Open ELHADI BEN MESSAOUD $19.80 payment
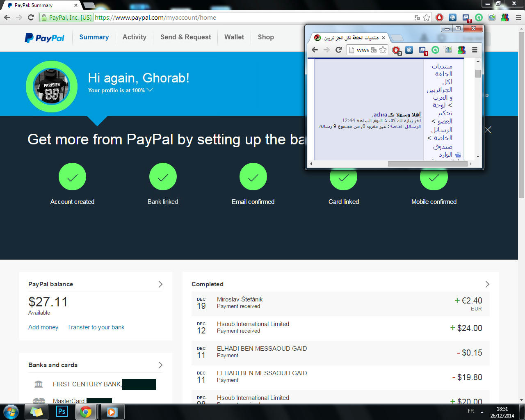This screenshot has width=525, height=420. click(340, 378)
